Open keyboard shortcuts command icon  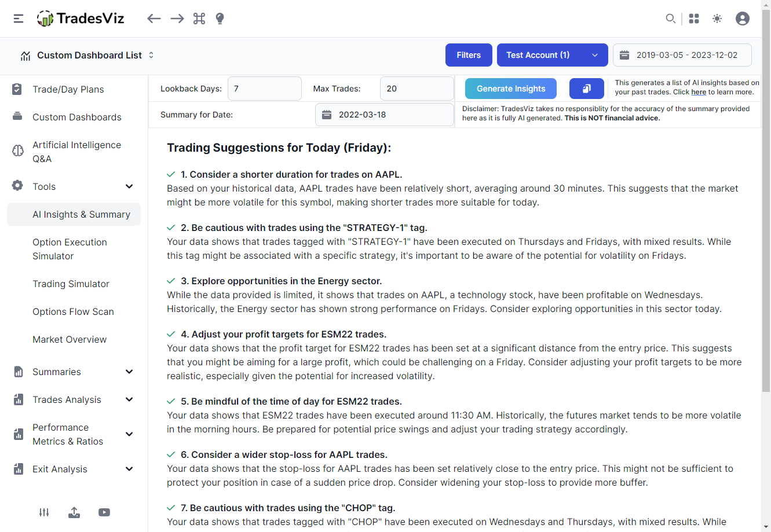coord(199,19)
